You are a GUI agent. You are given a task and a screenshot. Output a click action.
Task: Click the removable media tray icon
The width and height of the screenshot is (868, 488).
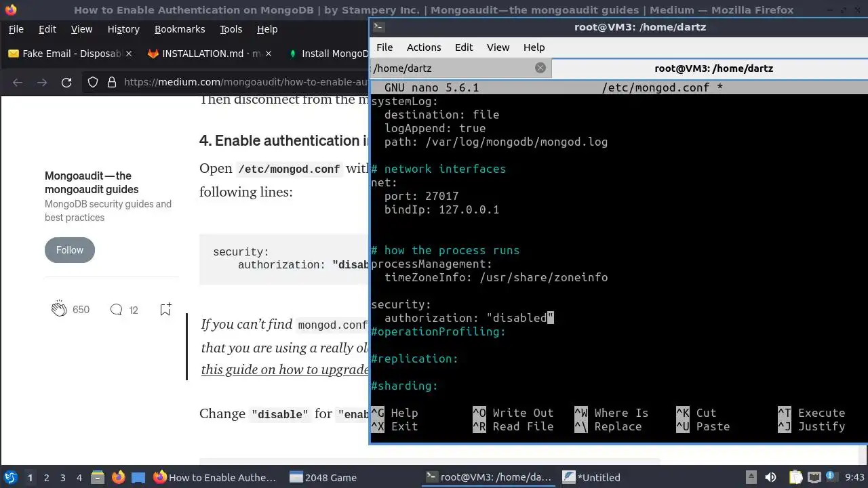(751, 477)
